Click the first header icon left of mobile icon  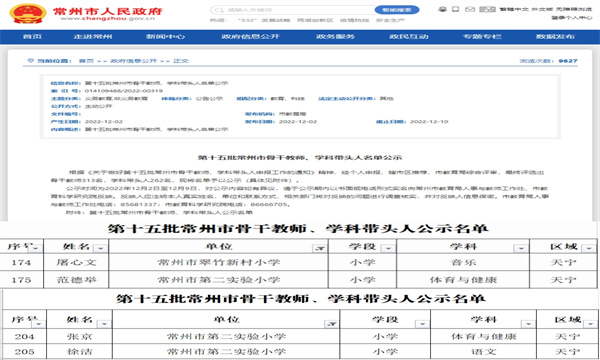pos(442,9)
